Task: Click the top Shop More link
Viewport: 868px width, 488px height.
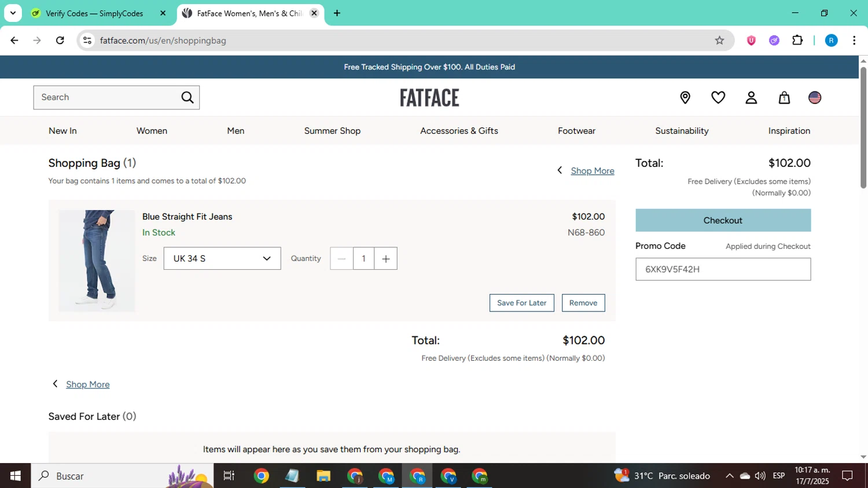Action: point(593,171)
